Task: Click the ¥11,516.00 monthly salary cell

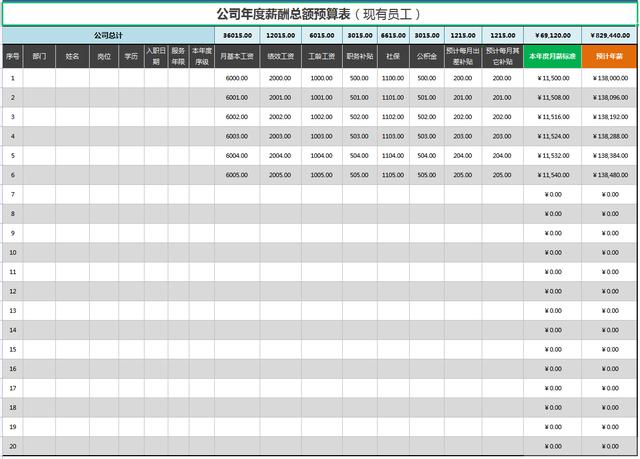Action: tap(552, 117)
